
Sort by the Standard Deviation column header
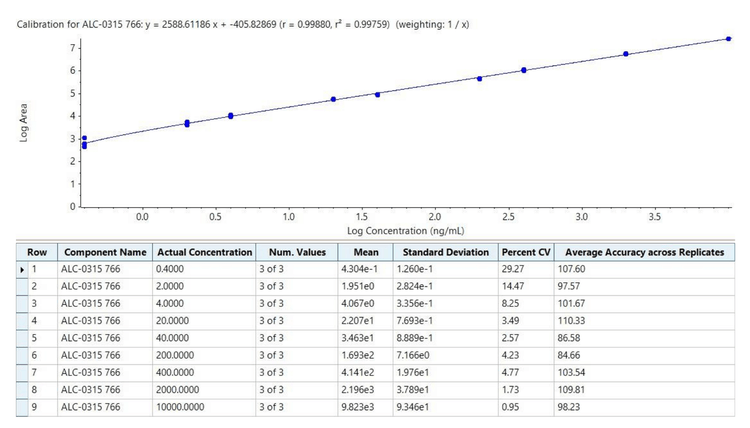click(445, 252)
